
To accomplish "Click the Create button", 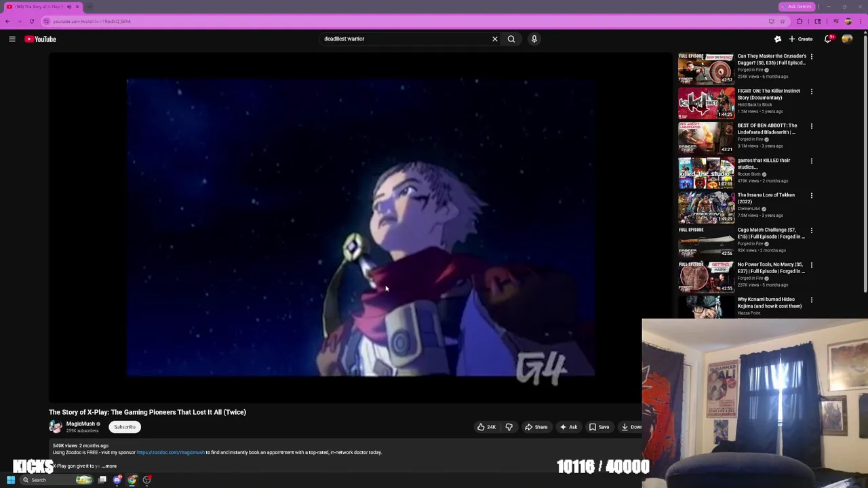I will point(801,39).
